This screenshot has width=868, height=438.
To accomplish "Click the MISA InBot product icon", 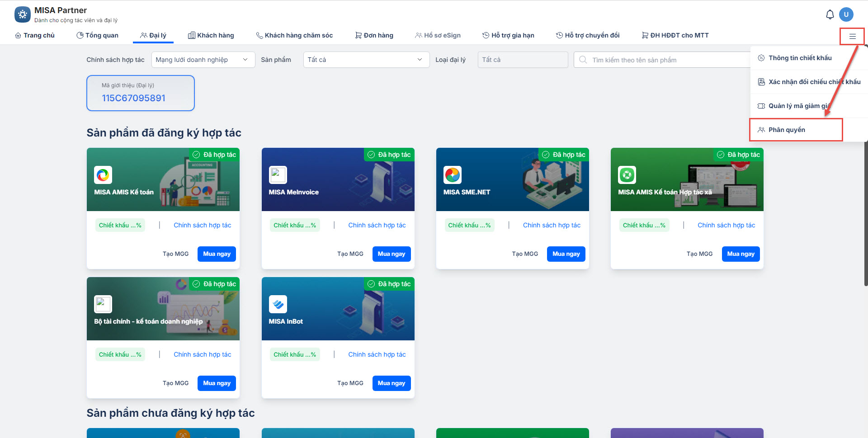I will click(x=278, y=304).
